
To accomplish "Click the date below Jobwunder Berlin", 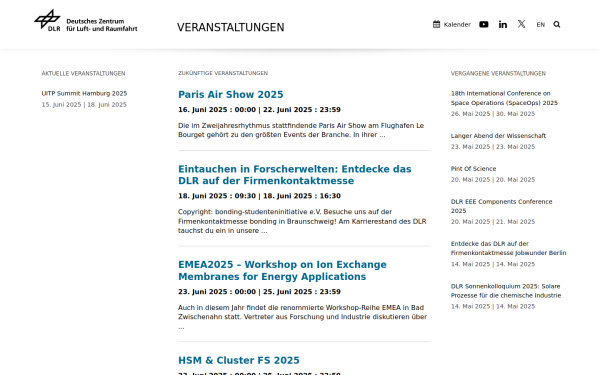I will coord(493,264).
